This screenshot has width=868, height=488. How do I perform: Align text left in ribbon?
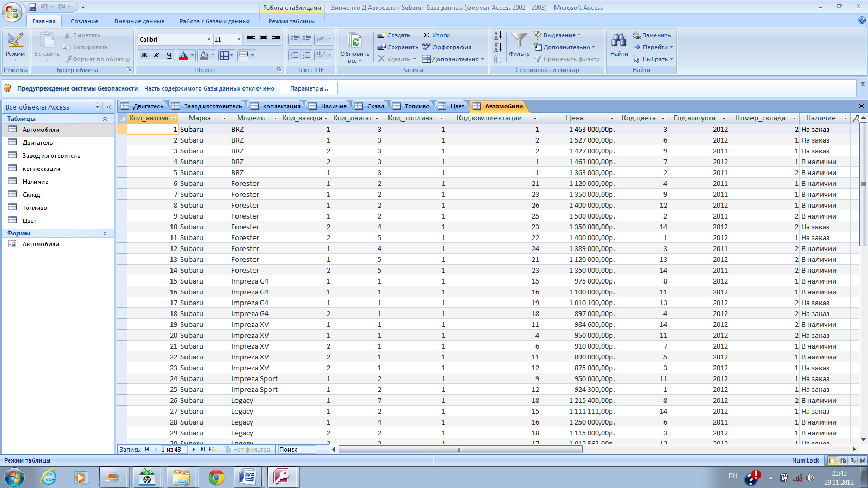tap(251, 40)
